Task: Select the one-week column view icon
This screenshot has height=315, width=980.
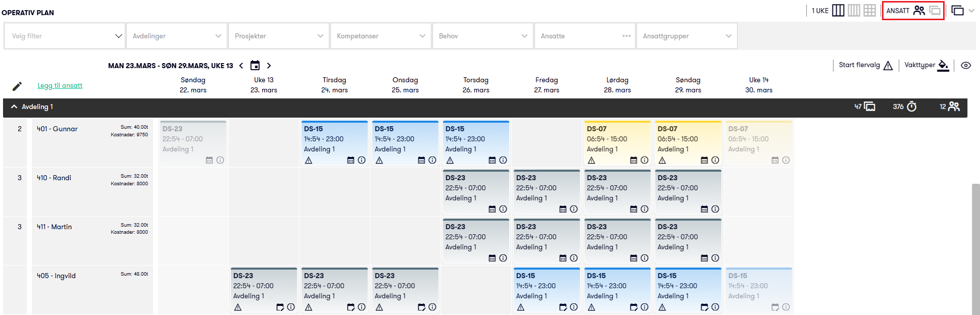Action: click(x=838, y=10)
